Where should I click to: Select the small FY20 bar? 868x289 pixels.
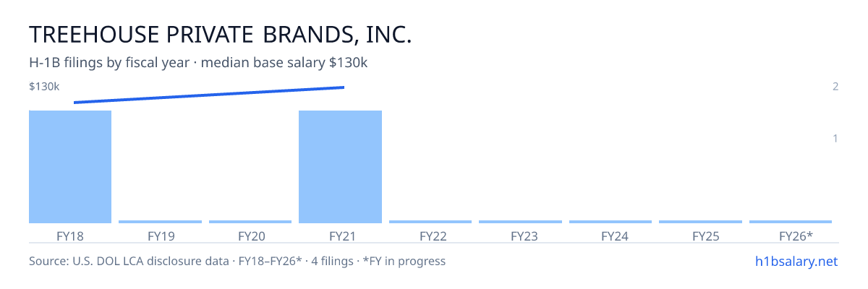tap(250, 222)
